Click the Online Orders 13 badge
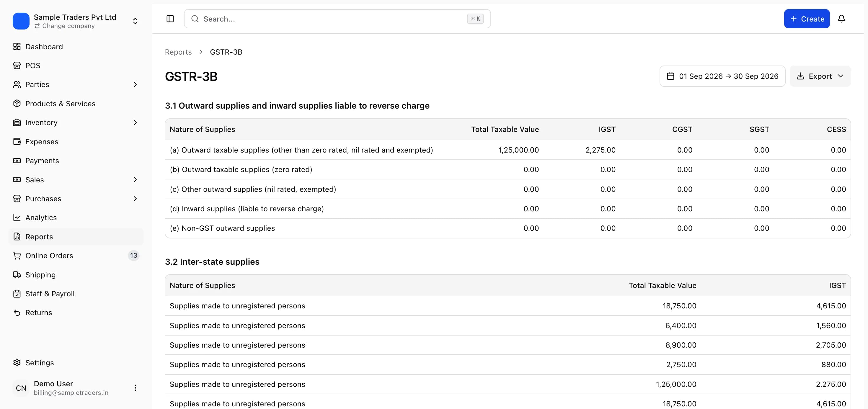The image size is (868, 409). tap(133, 255)
